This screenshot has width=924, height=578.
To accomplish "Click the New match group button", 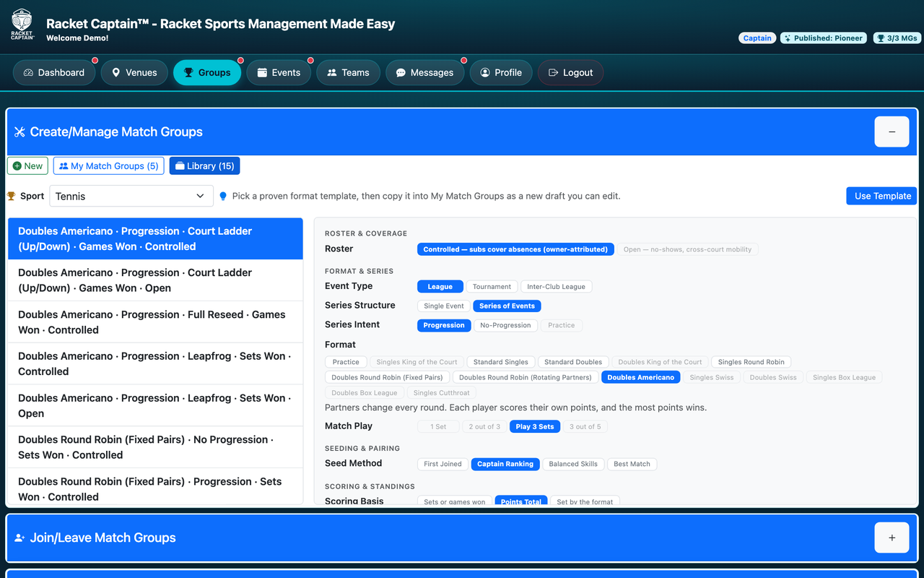I will click(x=27, y=166).
